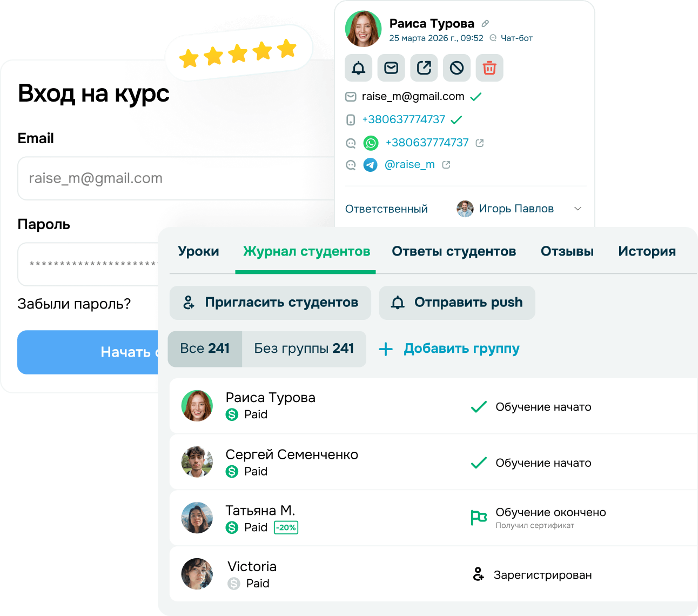
Task: Click the -20% discount badge for Татьяна М.
Action: (x=286, y=527)
